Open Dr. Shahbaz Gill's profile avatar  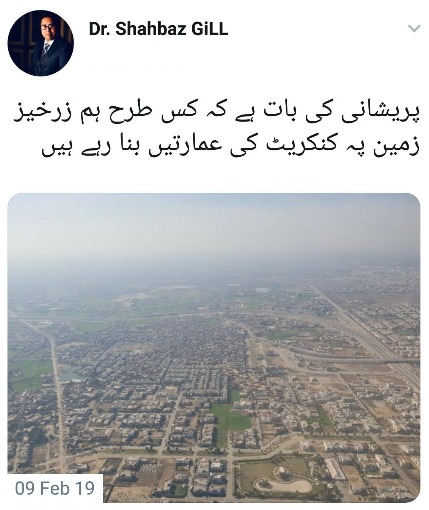click(x=41, y=43)
